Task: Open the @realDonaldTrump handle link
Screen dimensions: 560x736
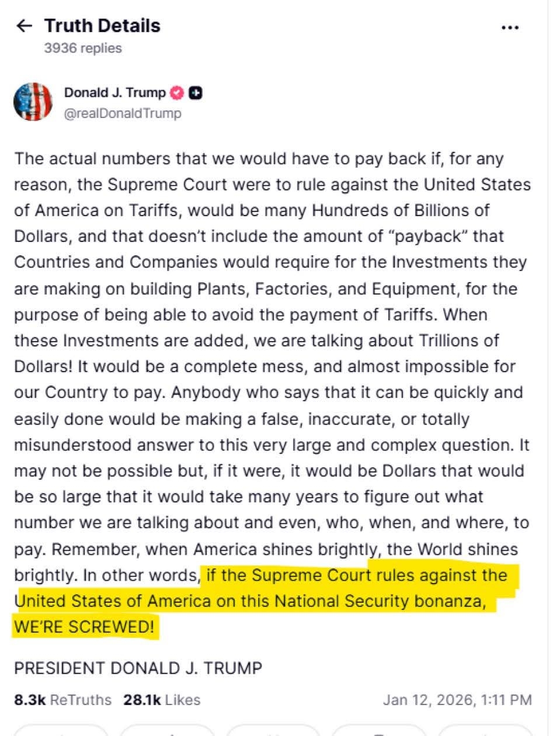Action: (x=122, y=113)
